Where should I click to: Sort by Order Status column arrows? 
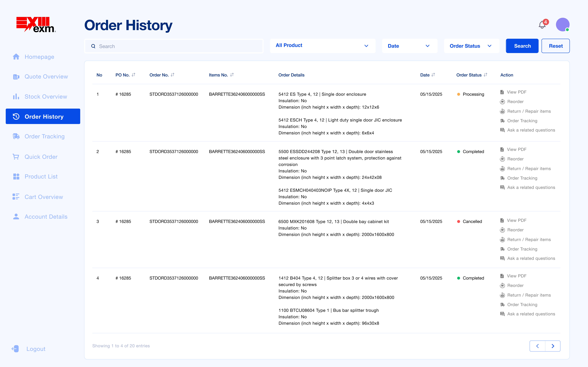coord(485,75)
